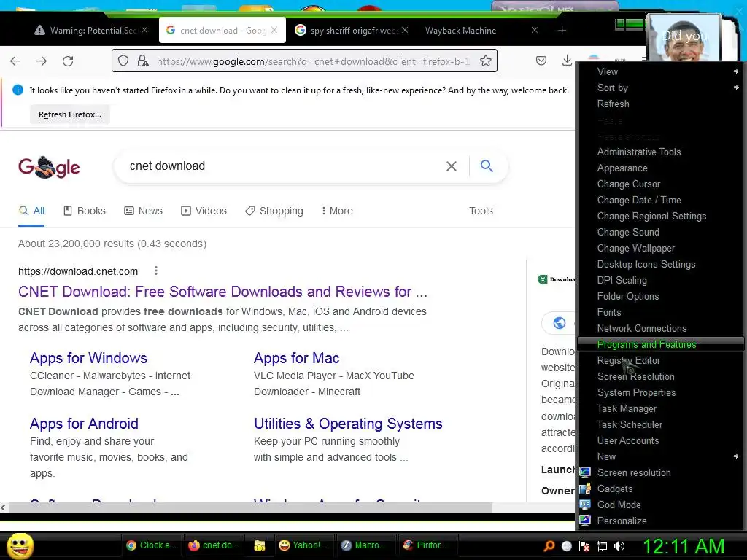The image size is (747, 560).
Task: Choose Registry Editor in the context menu
Action: (x=660, y=360)
